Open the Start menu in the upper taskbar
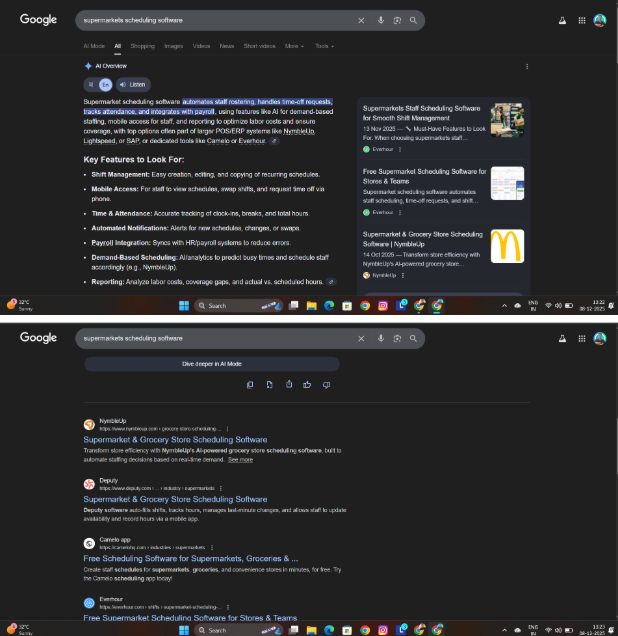 coord(184,305)
